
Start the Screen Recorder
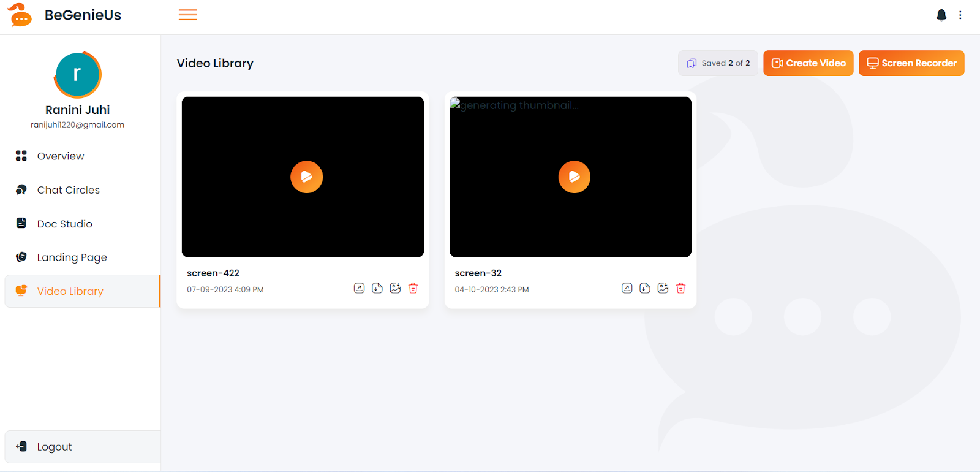(911, 63)
